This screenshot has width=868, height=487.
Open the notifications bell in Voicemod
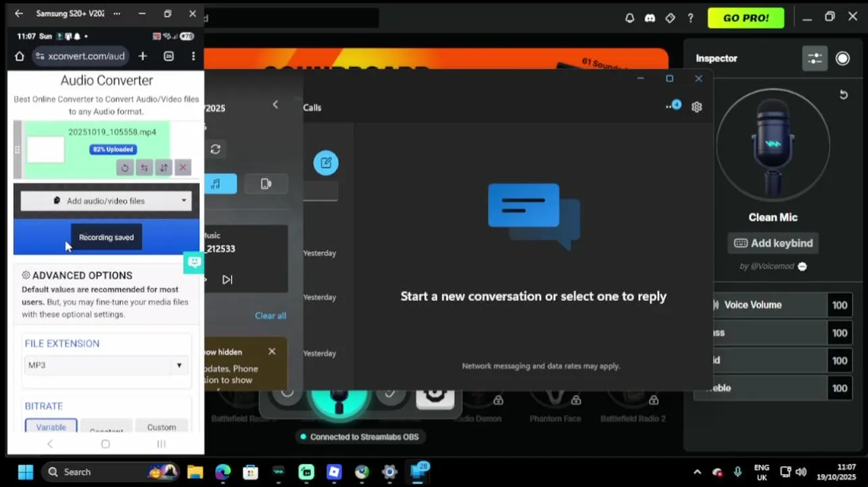629,18
